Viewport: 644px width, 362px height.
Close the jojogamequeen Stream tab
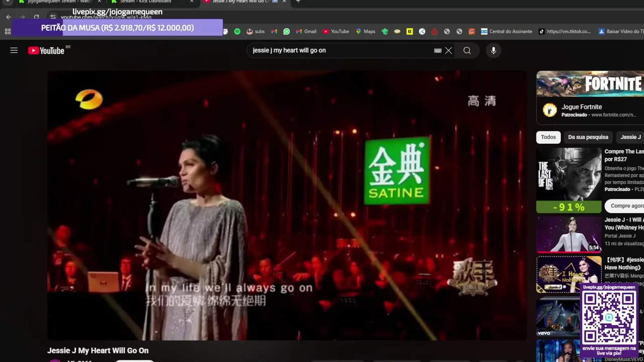click(99, 2)
